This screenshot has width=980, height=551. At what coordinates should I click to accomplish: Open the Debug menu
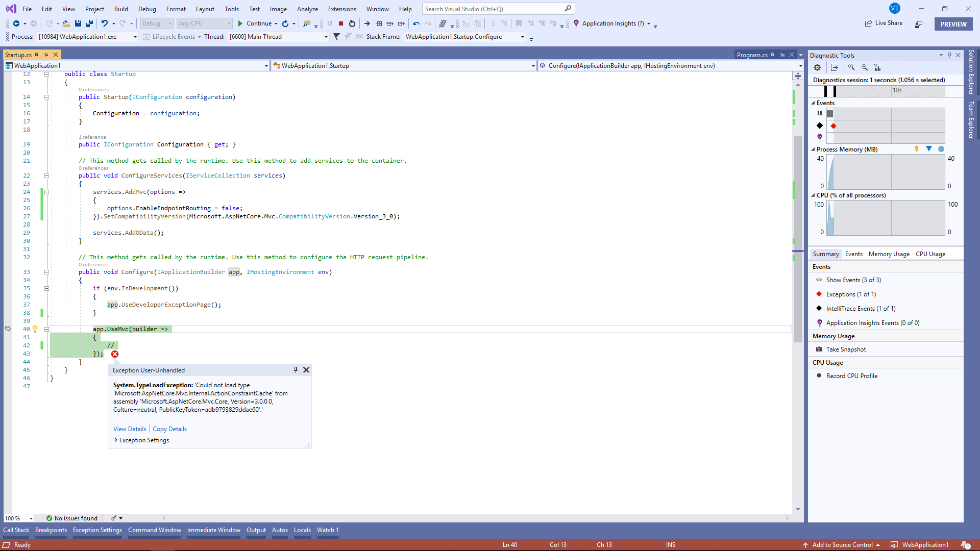coord(147,9)
